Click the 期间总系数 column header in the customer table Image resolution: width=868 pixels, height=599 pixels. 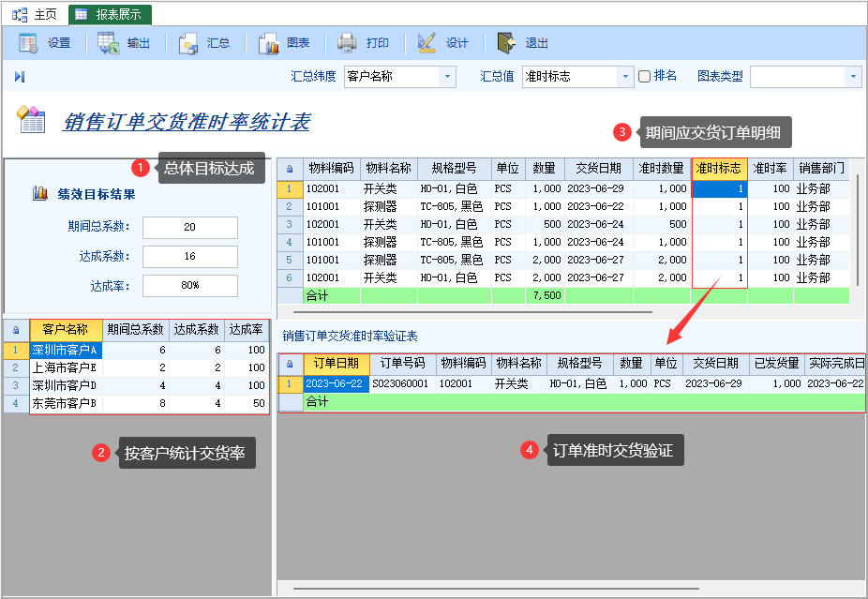136,330
